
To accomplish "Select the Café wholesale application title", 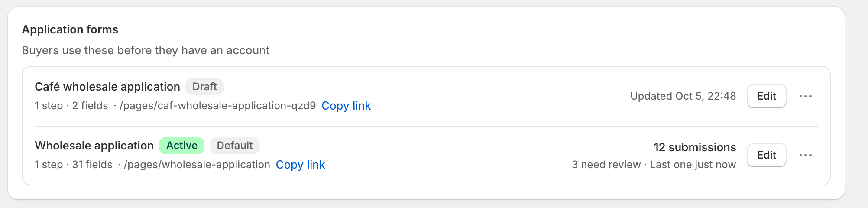I will coord(107,87).
